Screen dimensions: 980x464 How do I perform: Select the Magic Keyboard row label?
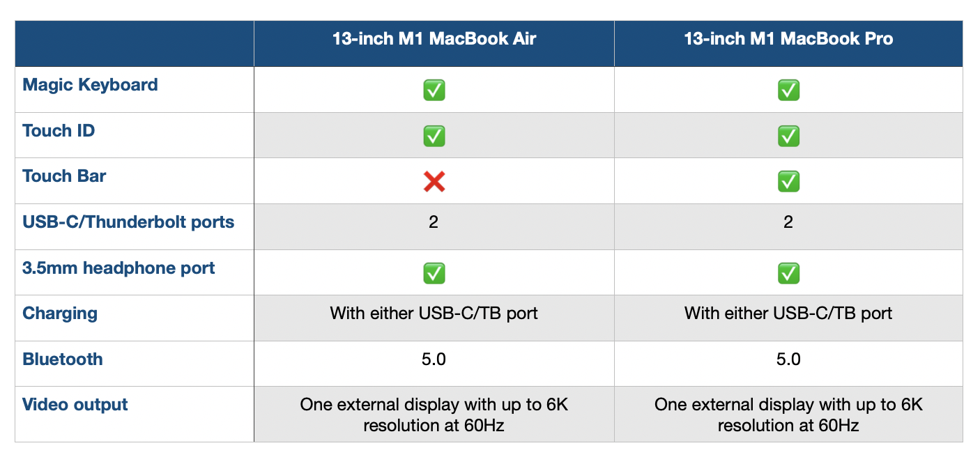91,85
